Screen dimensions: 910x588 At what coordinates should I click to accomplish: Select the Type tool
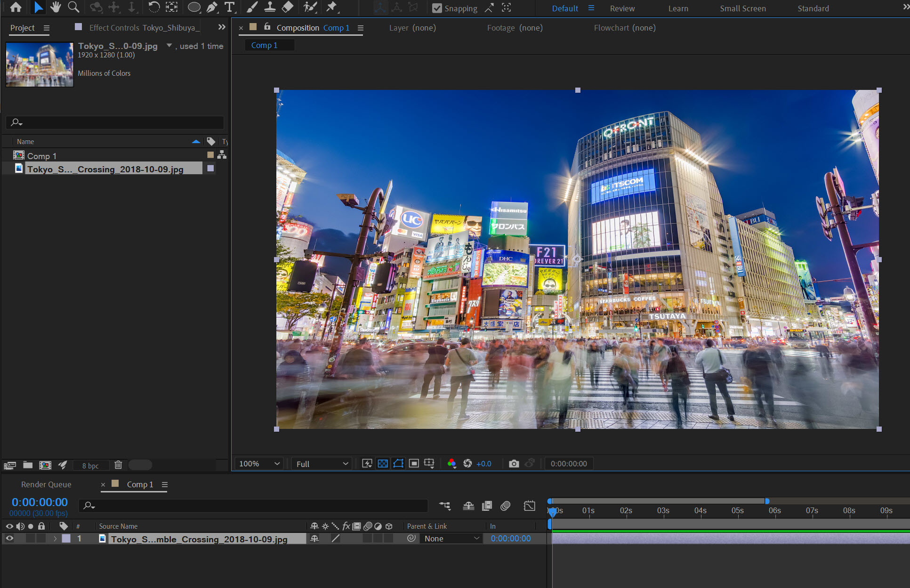[229, 7]
